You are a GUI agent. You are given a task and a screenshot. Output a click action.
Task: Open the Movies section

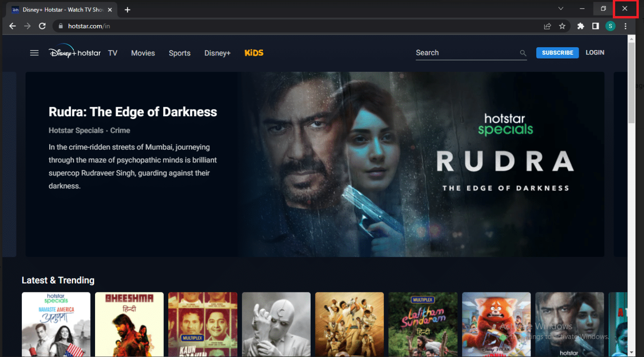coord(143,53)
